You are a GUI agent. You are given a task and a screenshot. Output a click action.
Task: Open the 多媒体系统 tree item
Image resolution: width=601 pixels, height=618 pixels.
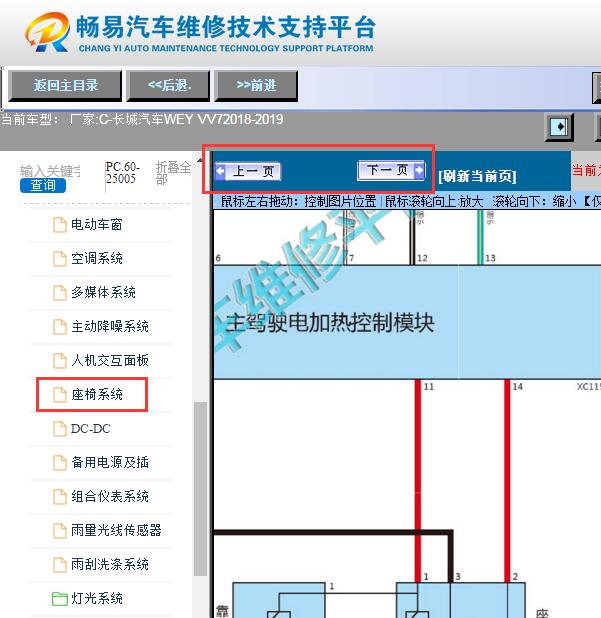click(103, 292)
